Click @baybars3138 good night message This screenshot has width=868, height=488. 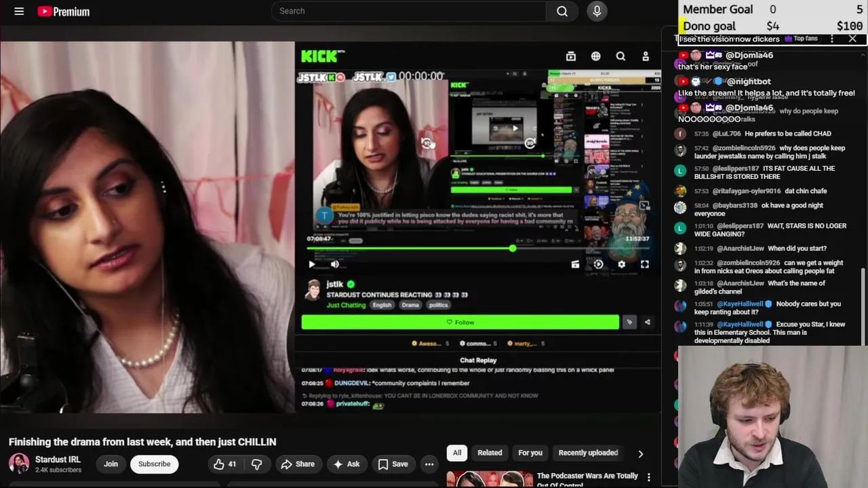point(759,209)
